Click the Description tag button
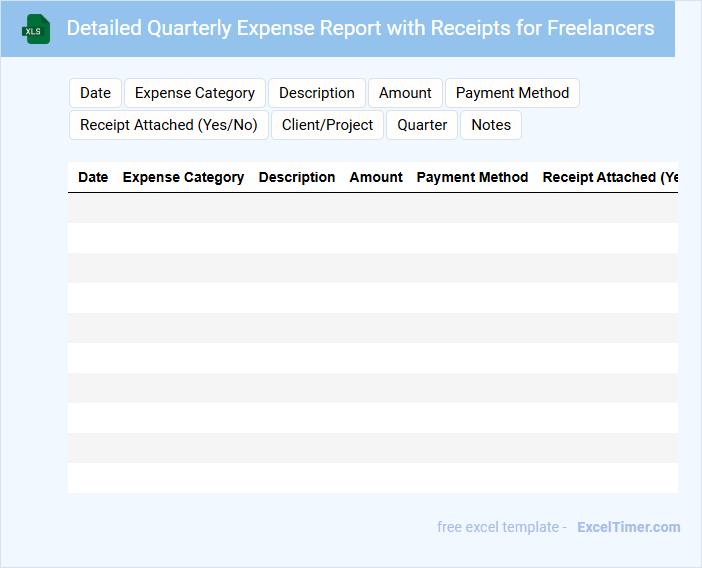 (x=316, y=93)
